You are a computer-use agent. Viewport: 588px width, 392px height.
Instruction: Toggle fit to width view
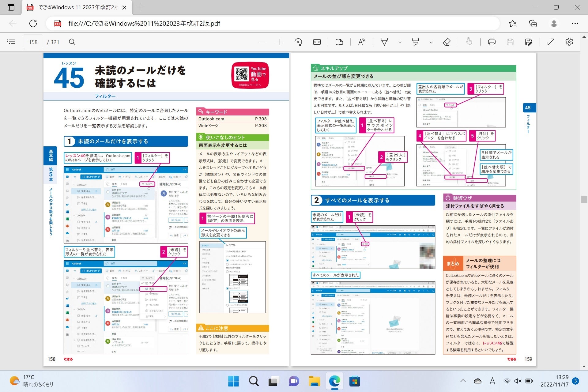point(317,42)
